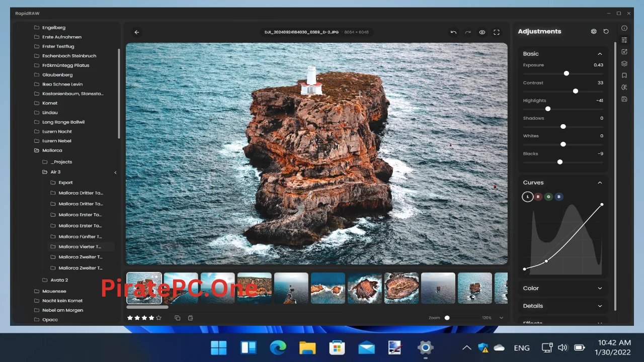Copy adjustments with the copy icon
This screenshot has width=644, height=362.
pyautogui.click(x=177, y=318)
